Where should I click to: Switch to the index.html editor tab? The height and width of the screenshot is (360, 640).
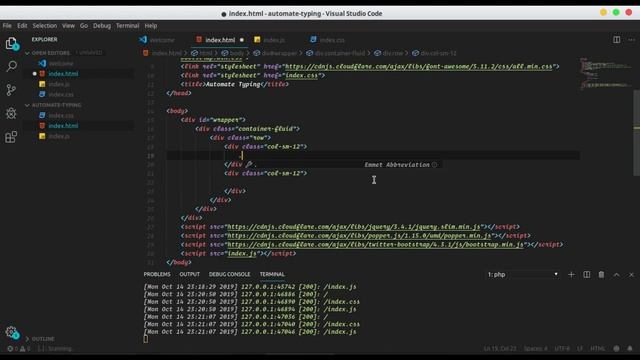(x=220, y=40)
